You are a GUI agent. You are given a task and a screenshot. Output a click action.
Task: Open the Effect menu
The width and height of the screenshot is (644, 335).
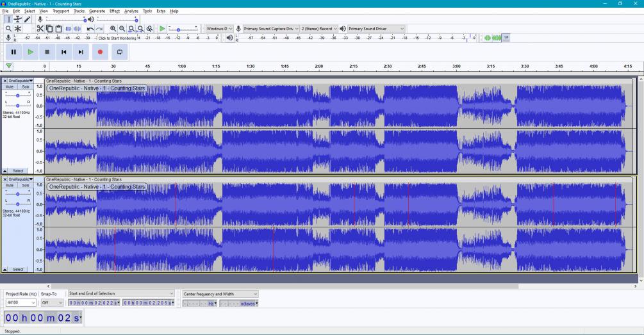(x=115, y=11)
